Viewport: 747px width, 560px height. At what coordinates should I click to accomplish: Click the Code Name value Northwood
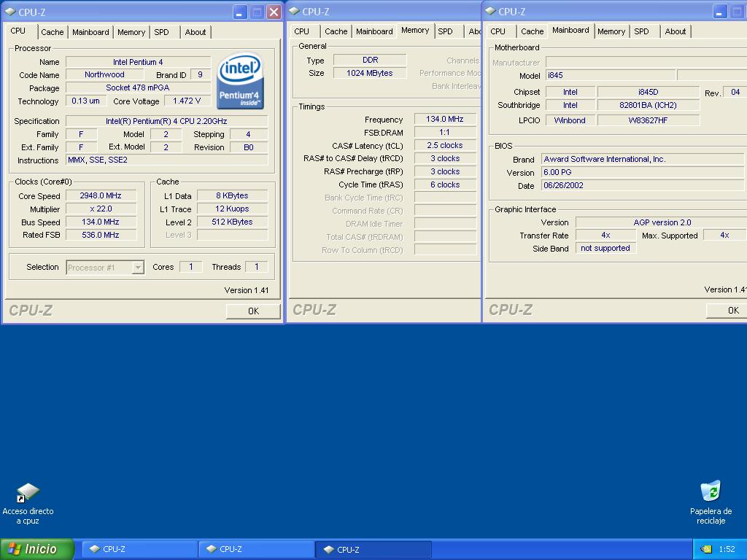click(104, 75)
